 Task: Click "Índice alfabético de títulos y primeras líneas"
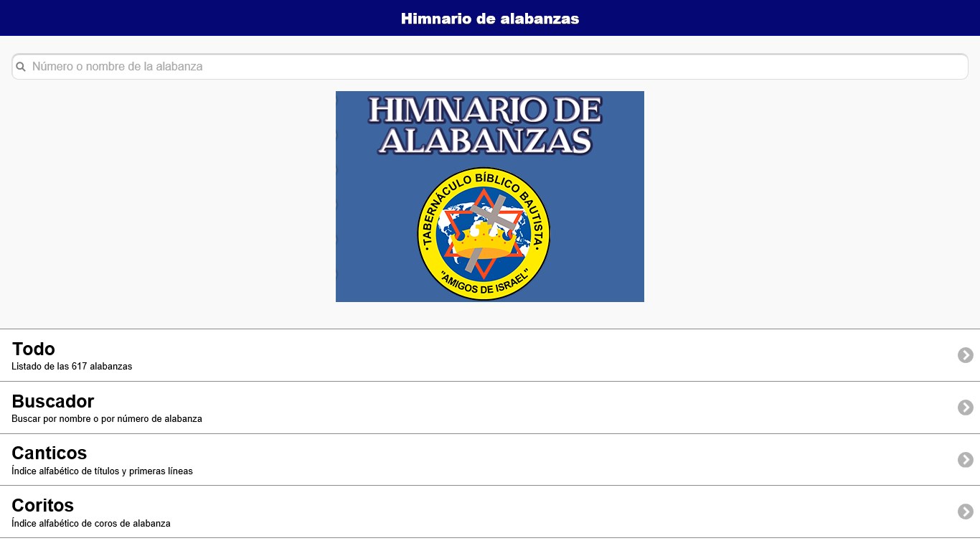click(x=102, y=471)
